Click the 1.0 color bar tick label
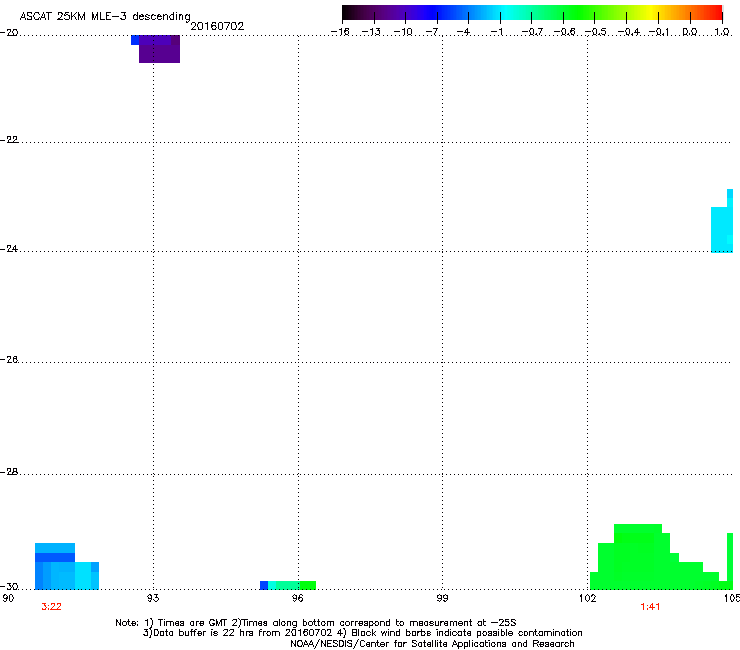The height and width of the screenshot is (650, 740). (x=722, y=32)
